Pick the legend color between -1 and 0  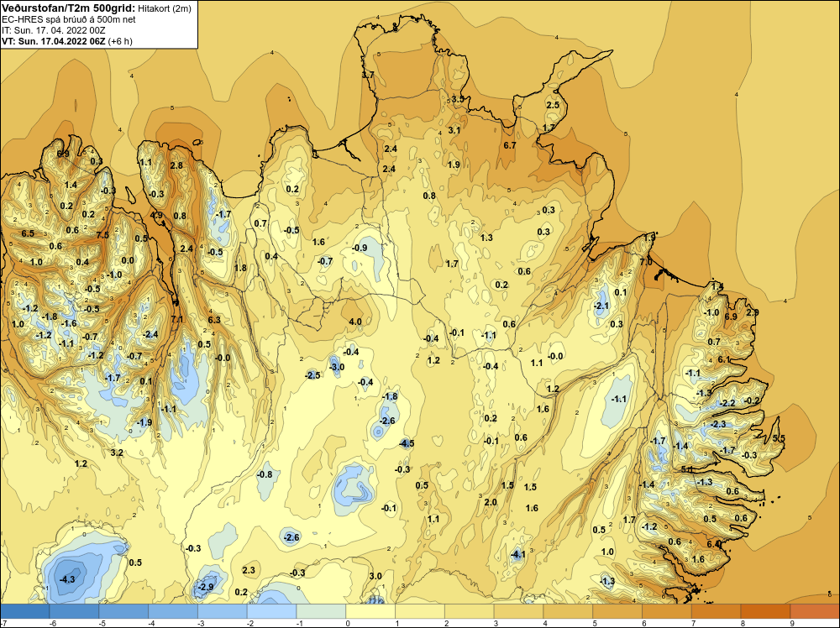tap(322, 611)
